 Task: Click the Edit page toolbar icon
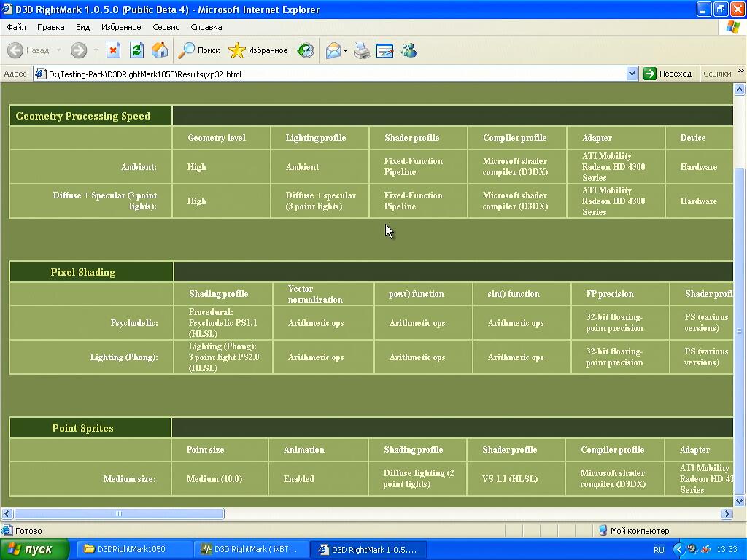pyautogui.click(x=385, y=50)
